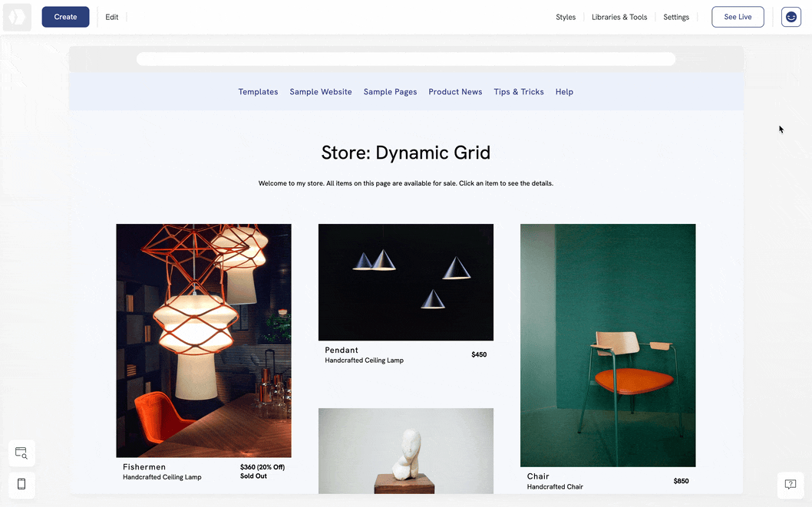This screenshot has height=507, width=812.
Task: Select the Fishermen lamp product image
Action: [x=203, y=341]
